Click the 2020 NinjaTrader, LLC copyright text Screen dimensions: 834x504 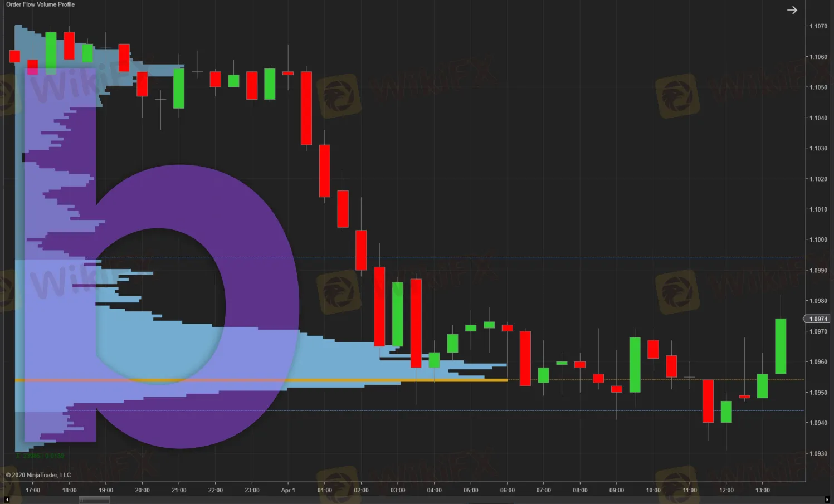click(38, 475)
